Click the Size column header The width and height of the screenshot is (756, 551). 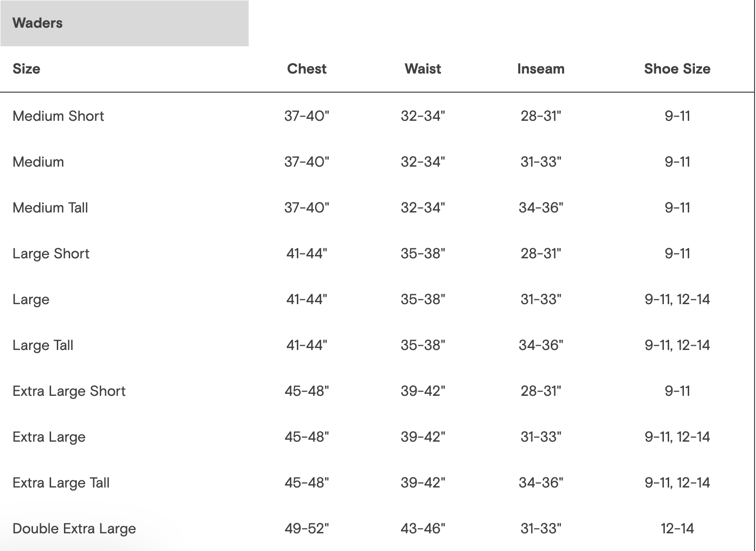(x=26, y=69)
